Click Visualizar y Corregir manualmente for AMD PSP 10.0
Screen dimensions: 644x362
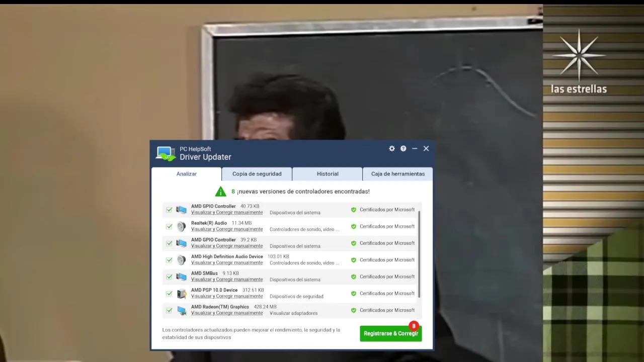point(227,296)
